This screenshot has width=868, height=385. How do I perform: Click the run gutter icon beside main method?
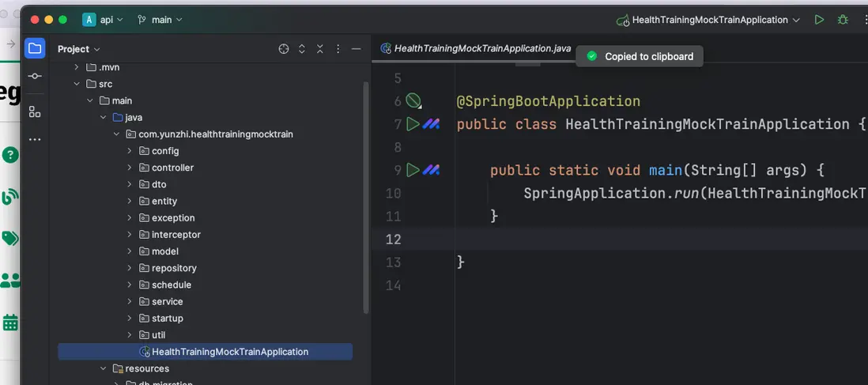(413, 170)
